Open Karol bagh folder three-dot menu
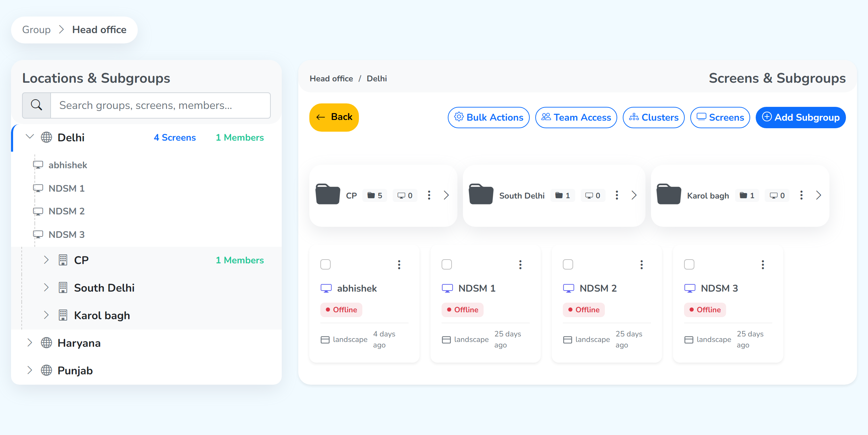The width and height of the screenshot is (868, 435). (801, 195)
